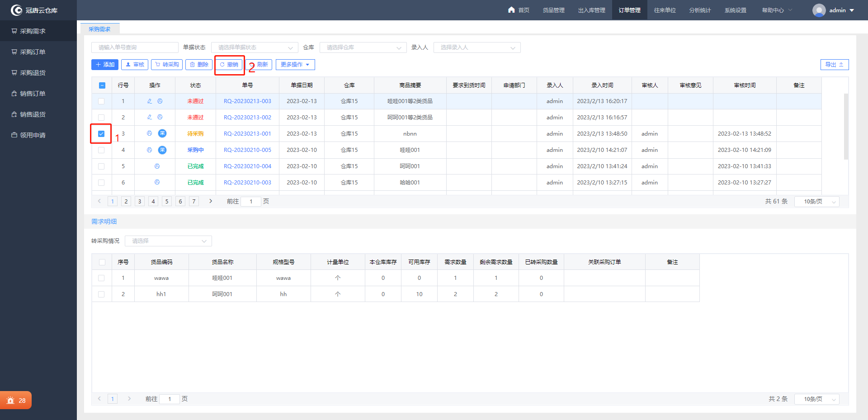
Task: Go to next page of the details table
Action: coord(129,399)
